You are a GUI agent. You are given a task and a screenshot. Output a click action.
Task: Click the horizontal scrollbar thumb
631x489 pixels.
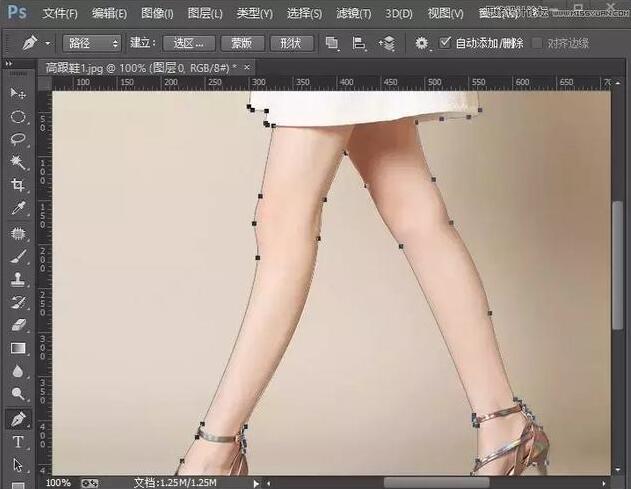tap(436, 483)
